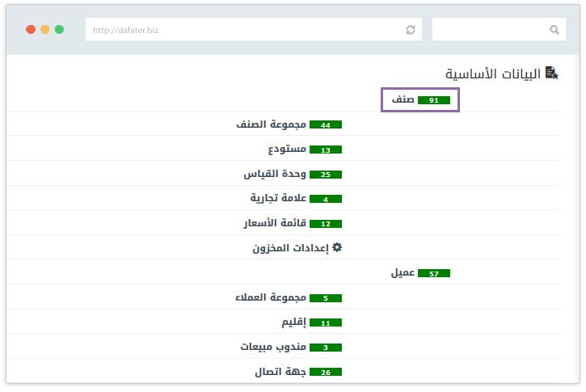
Task: Click the green 26 count badge
Action: pyautogui.click(x=326, y=373)
